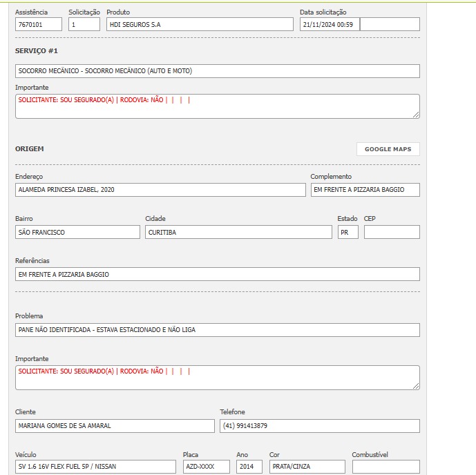Click the second Importante textarea below Problema
476x475 pixels.
218,378
